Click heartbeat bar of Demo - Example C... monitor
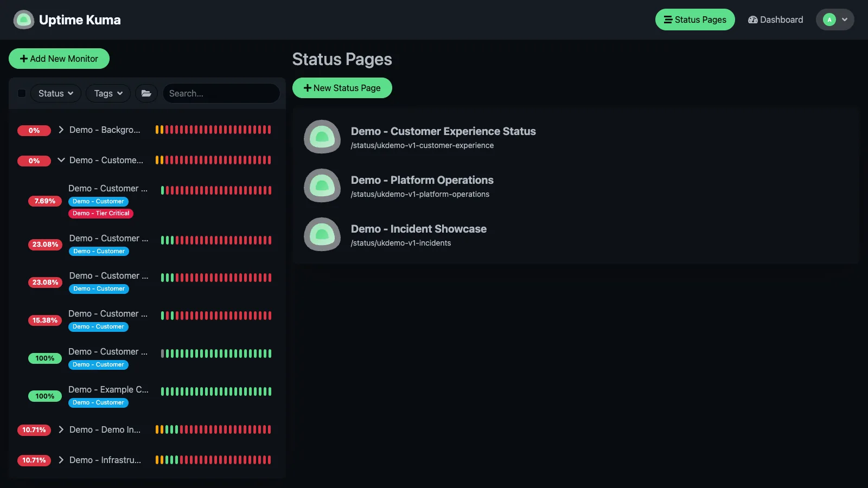868x488 pixels. [x=216, y=391]
